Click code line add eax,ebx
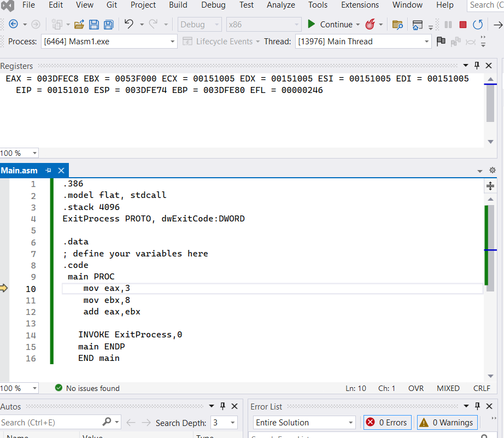Image resolution: width=504 pixels, height=438 pixels. 112,312
